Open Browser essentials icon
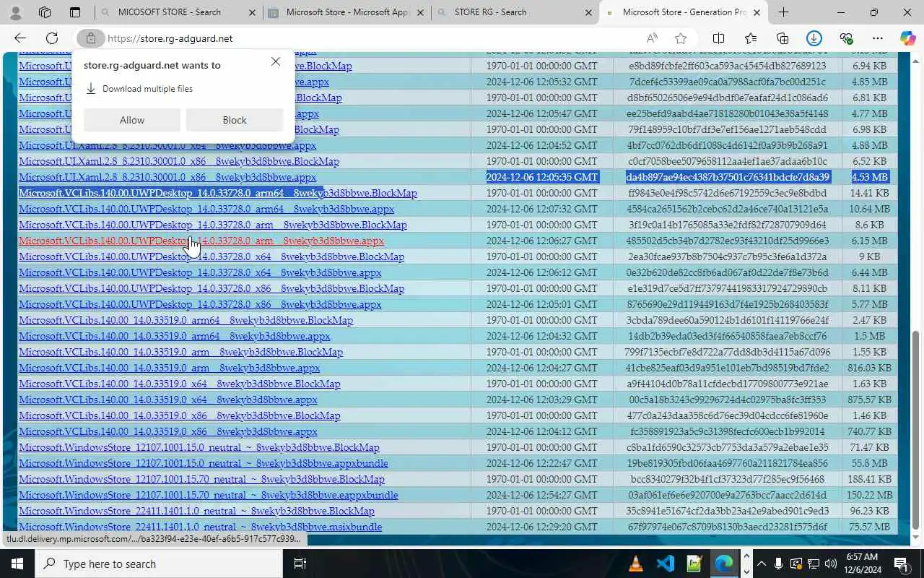 point(846,38)
